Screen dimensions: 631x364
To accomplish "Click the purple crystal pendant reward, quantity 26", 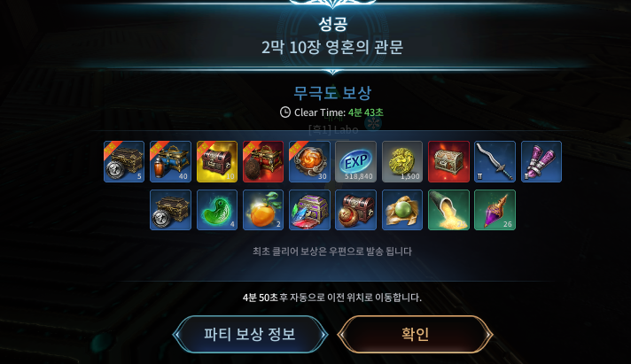I will point(495,210).
